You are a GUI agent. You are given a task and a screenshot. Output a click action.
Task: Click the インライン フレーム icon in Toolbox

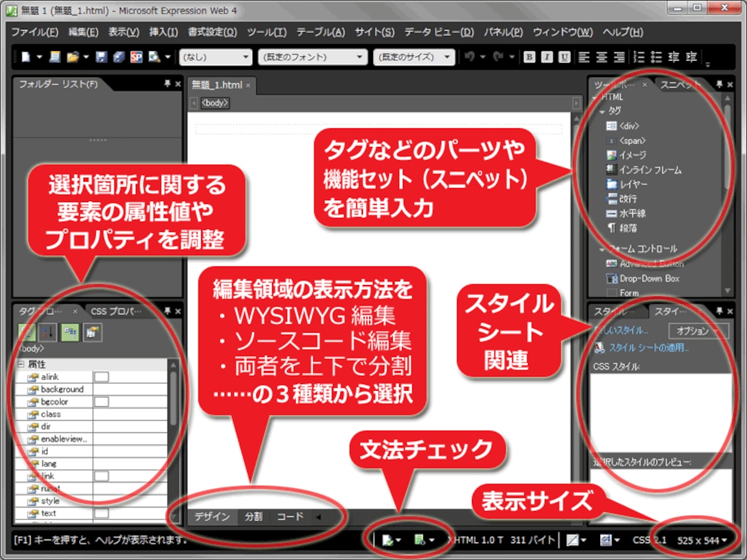click(611, 169)
